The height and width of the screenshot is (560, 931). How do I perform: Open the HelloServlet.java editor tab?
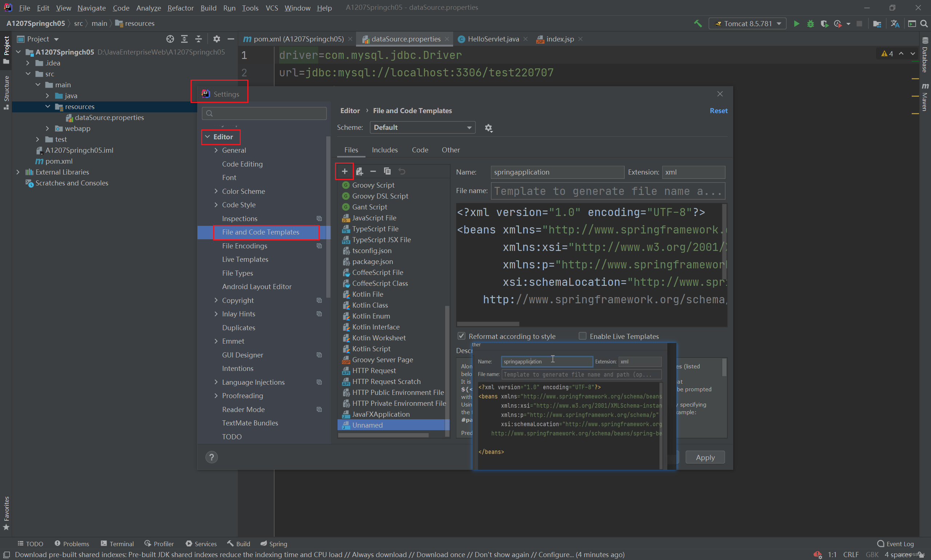tap(493, 39)
